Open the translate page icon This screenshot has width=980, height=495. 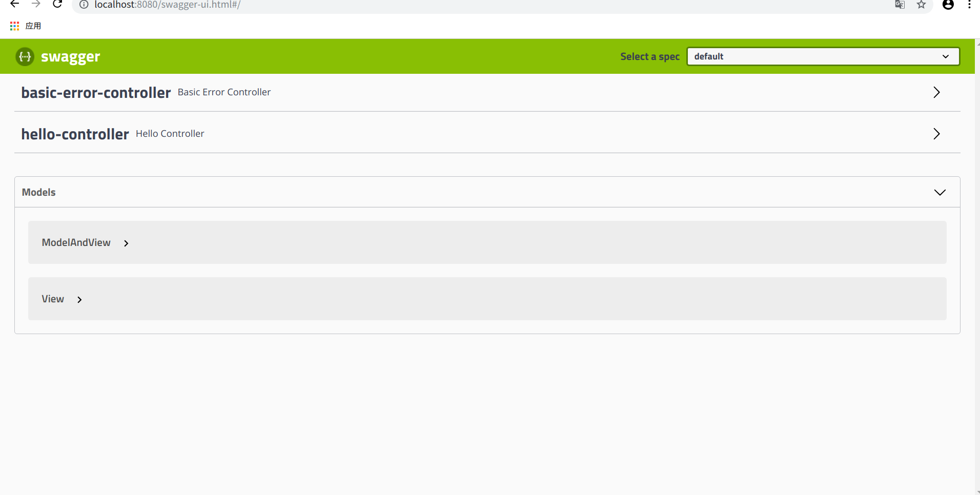pyautogui.click(x=900, y=5)
